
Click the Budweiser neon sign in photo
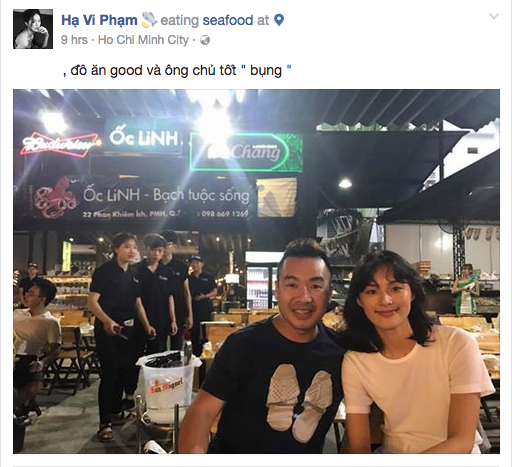click(59, 144)
